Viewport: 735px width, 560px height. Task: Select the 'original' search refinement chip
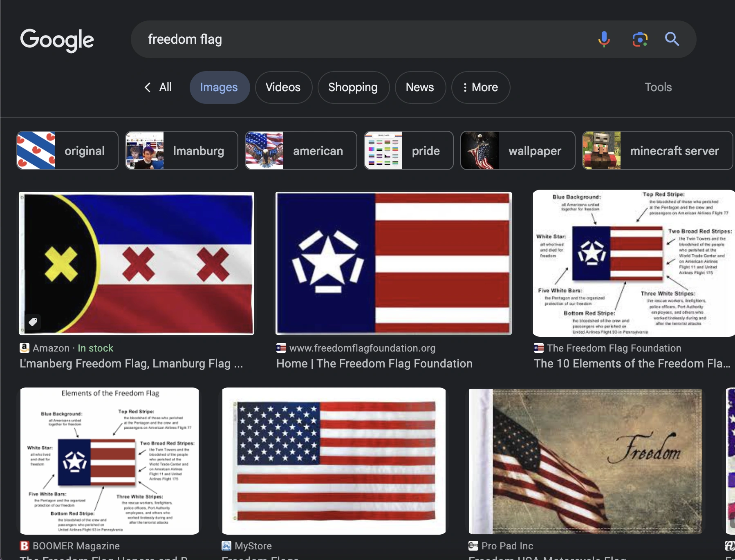67,150
